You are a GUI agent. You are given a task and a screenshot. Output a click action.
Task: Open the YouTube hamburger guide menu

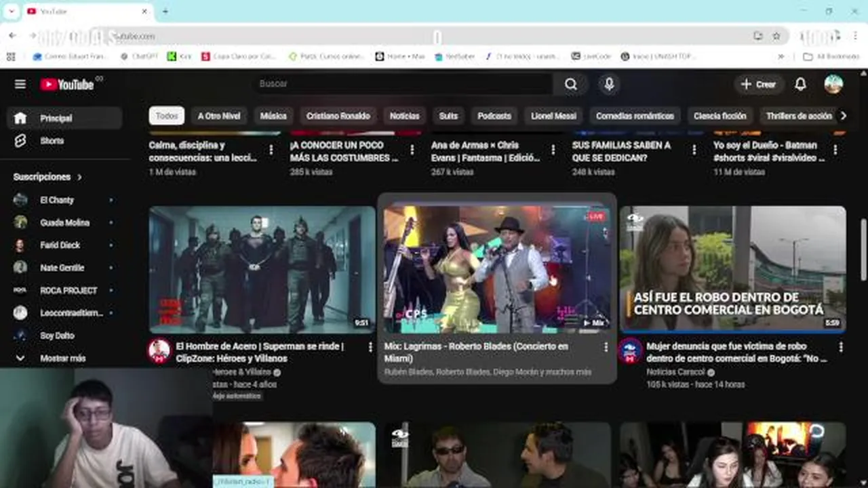[20, 84]
